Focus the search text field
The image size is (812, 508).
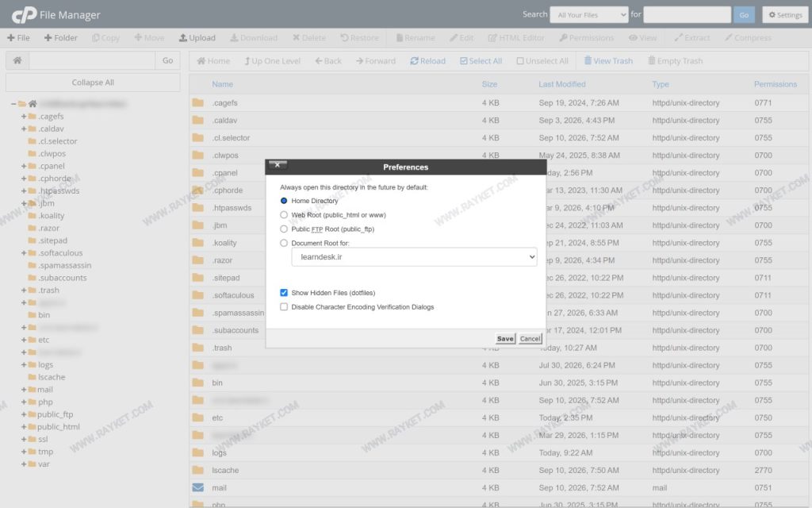(x=688, y=15)
